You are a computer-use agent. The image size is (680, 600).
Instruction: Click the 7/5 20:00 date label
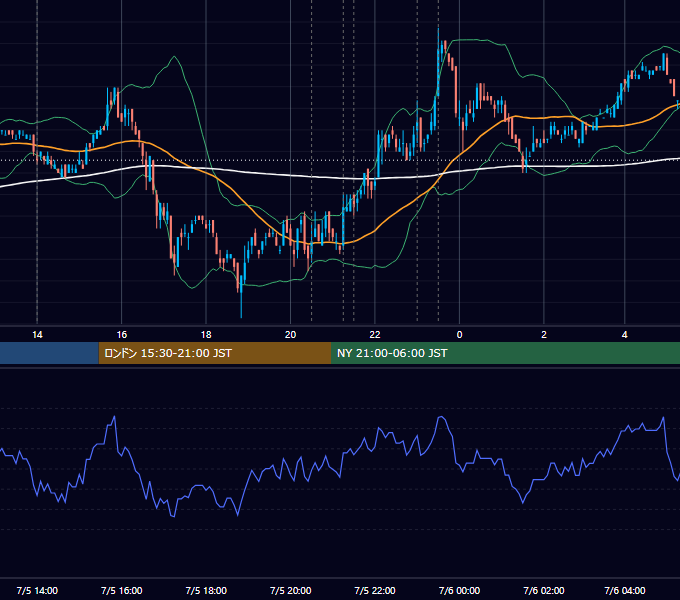click(291, 590)
